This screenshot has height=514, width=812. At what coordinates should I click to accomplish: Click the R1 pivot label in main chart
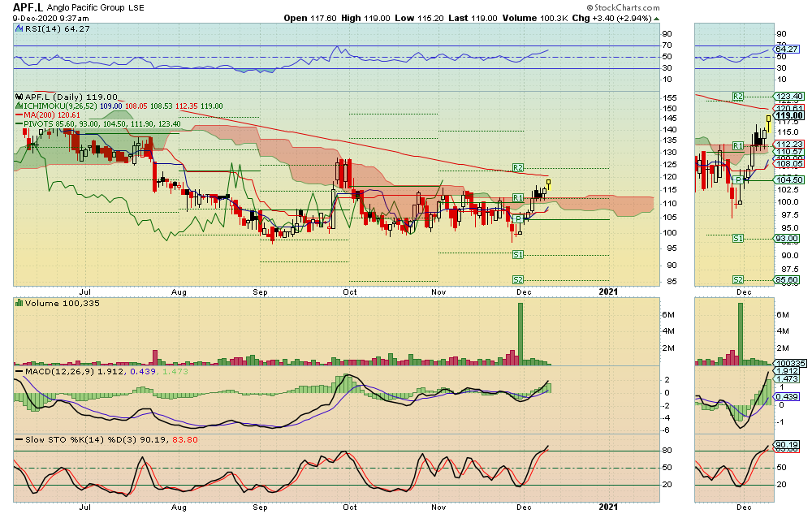(x=518, y=198)
